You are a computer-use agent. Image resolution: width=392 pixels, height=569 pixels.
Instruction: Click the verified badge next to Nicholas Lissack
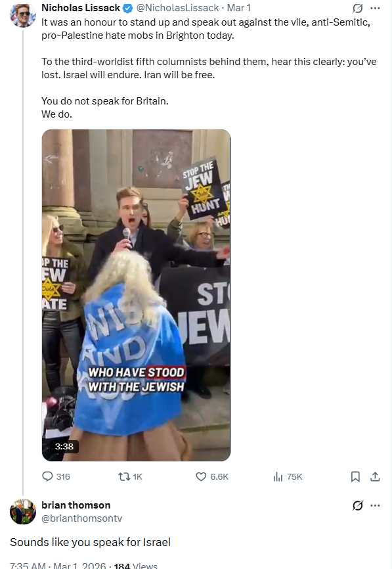(x=128, y=8)
